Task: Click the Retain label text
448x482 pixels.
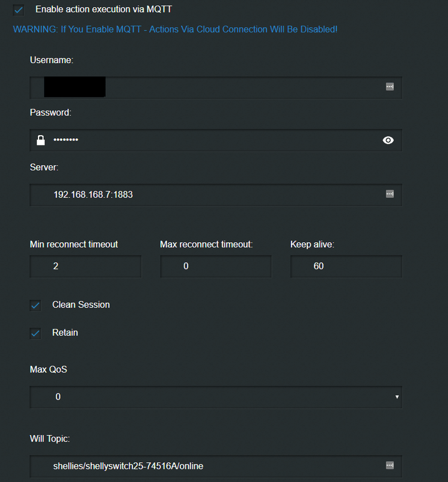Action: pos(65,332)
